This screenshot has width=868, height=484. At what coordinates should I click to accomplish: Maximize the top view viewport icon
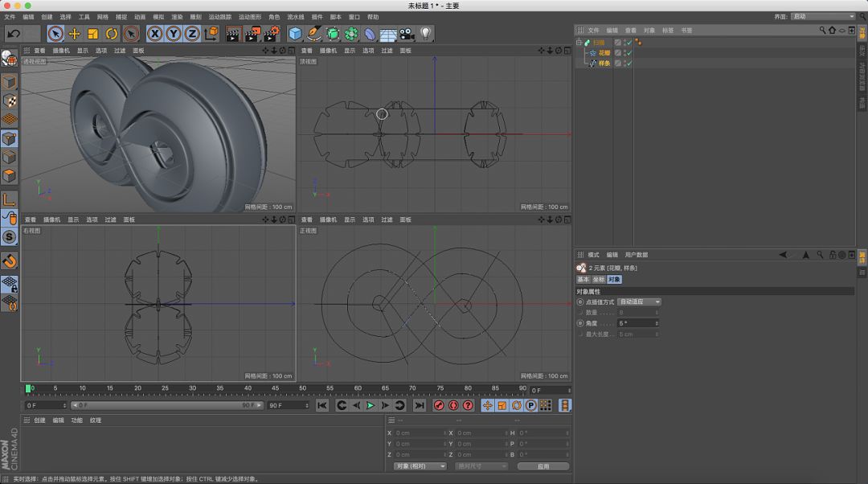[567, 51]
